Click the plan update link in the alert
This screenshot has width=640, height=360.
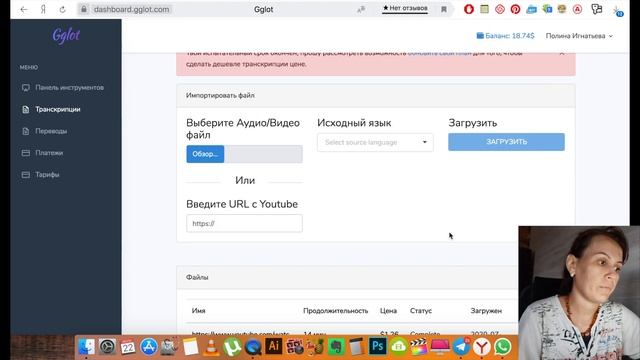pos(440,53)
